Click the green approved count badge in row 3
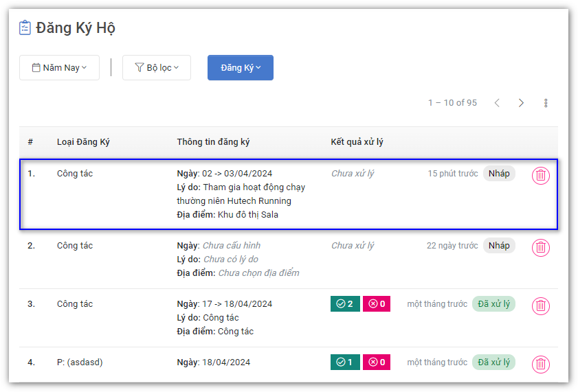Viewport: 578px width, 392px height. 345,304
